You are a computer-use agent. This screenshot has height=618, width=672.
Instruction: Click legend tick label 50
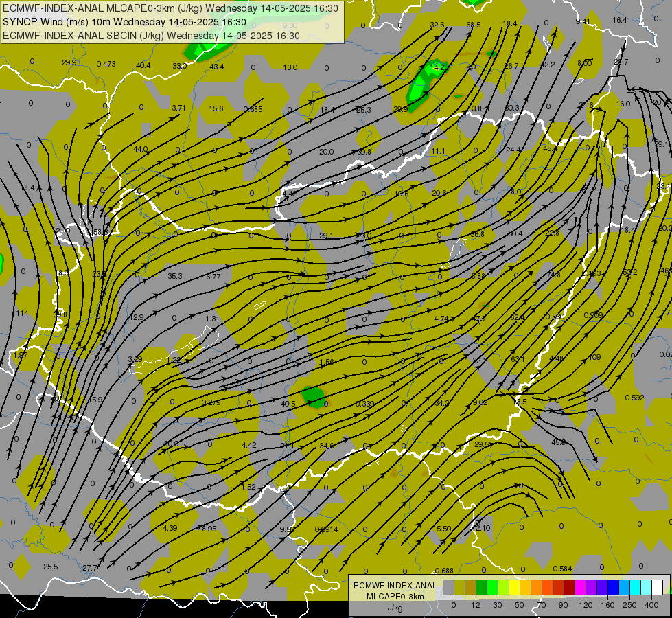click(520, 605)
